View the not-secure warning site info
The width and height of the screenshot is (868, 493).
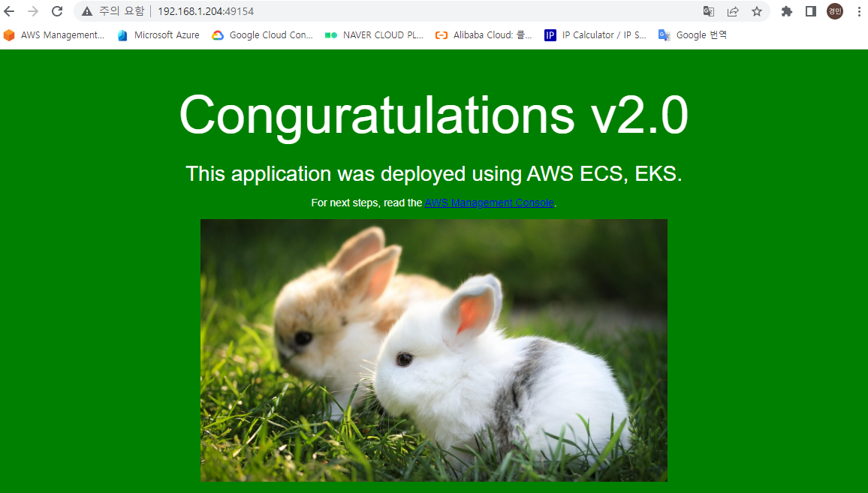pyautogui.click(x=87, y=11)
